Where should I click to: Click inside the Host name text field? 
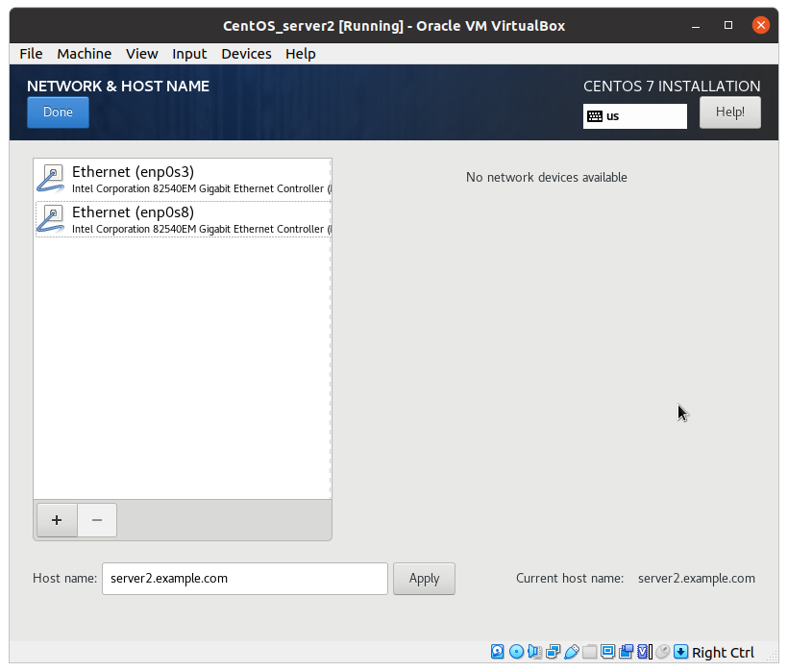point(245,579)
